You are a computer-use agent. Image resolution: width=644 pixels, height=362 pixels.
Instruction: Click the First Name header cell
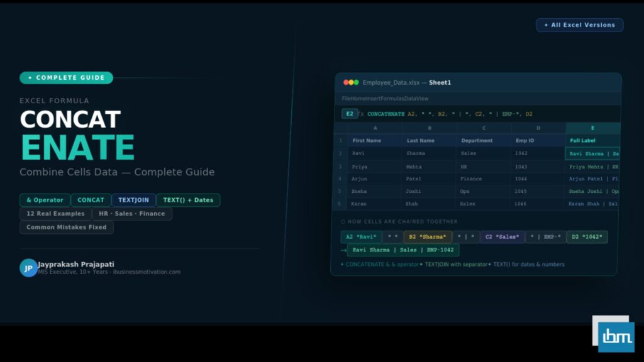(x=375, y=140)
